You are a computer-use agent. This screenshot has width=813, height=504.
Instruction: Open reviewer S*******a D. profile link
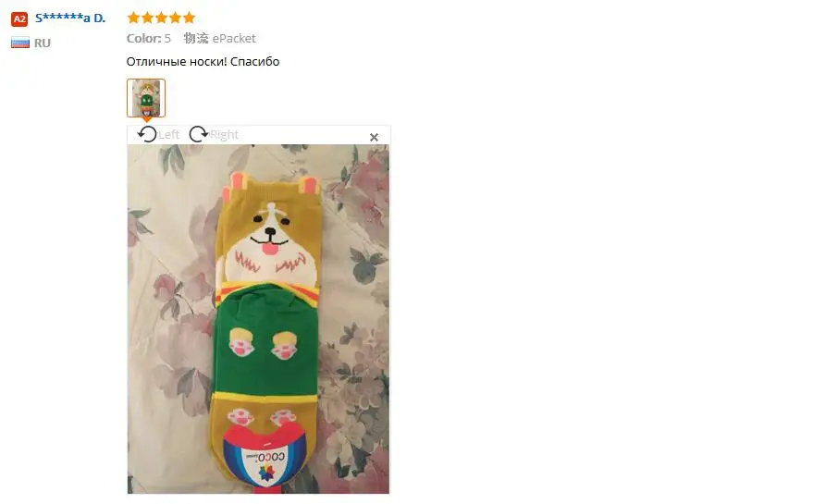70,18
